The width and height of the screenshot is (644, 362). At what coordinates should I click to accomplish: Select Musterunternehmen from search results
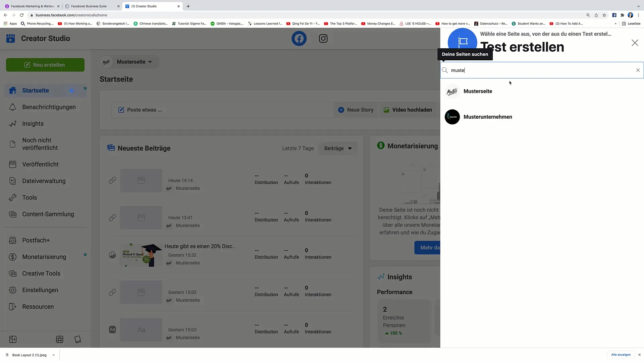[542, 117]
